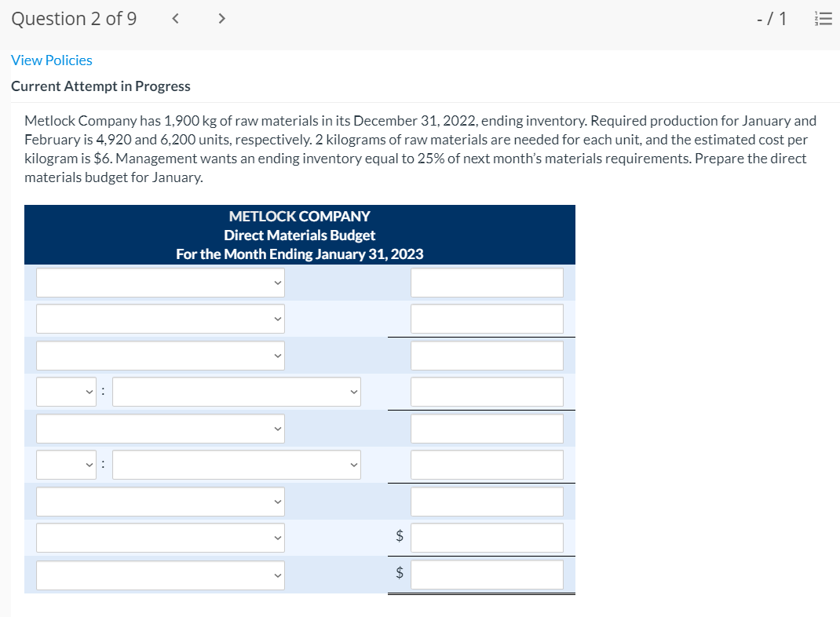Open the small month selector before the first colon

(x=66, y=391)
